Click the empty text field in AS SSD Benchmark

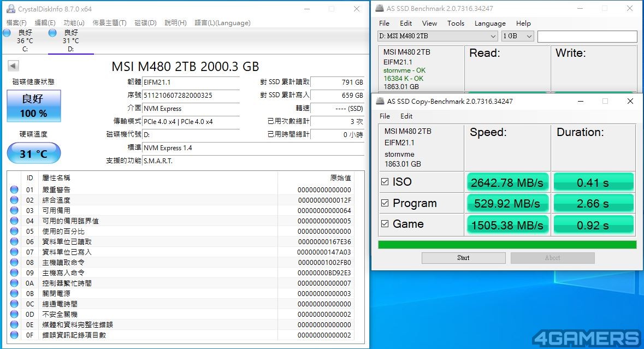pos(587,36)
